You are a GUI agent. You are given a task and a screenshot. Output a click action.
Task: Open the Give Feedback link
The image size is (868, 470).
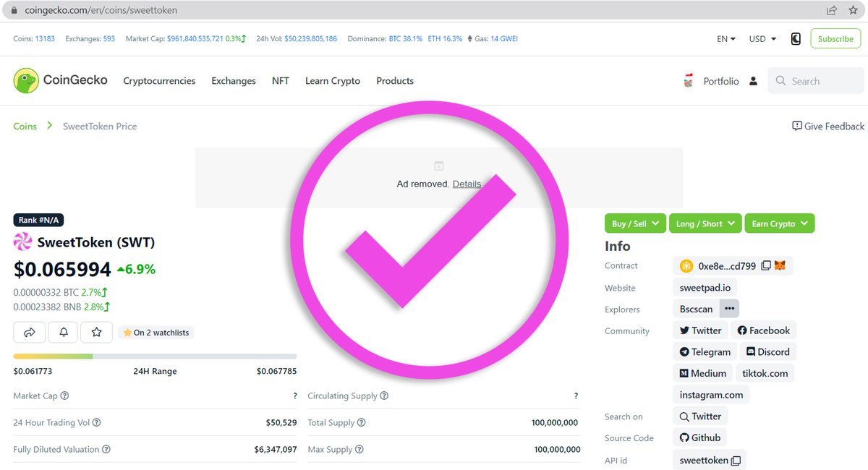tap(828, 126)
